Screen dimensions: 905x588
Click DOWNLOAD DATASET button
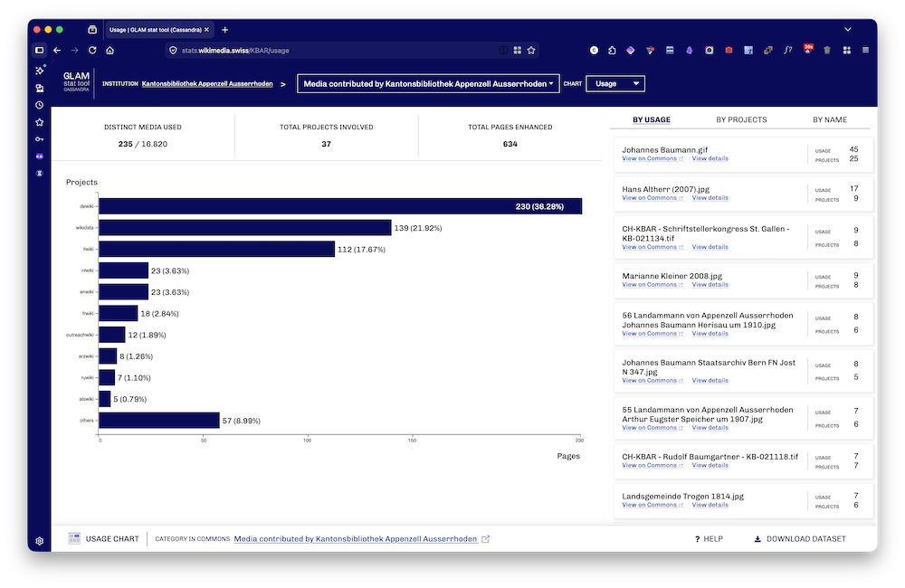(799, 539)
